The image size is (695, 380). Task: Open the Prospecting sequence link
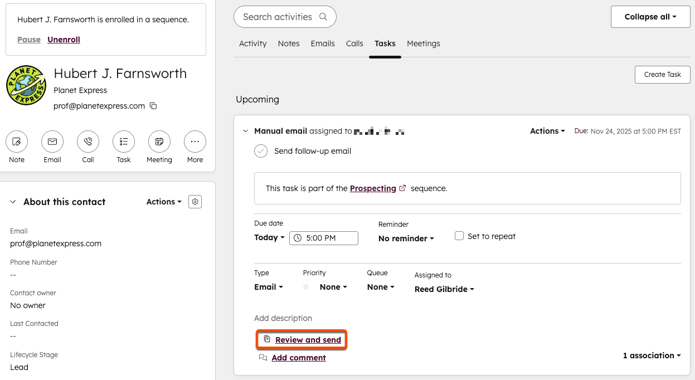(x=373, y=188)
